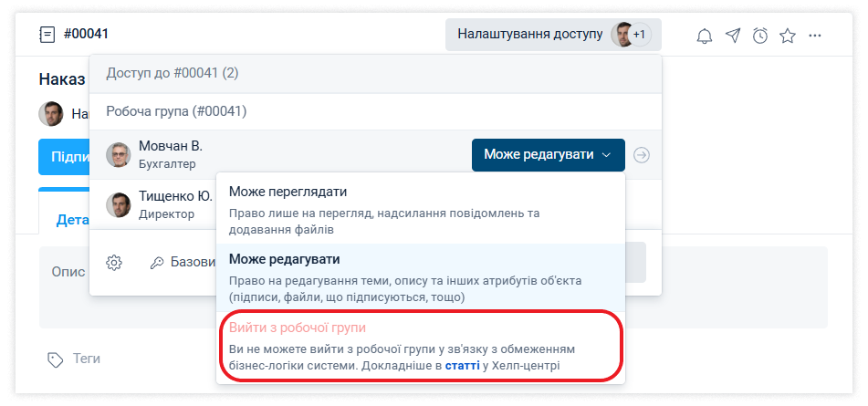Click the notification bell icon
The width and height of the screenshot is (868, 406).
(x=705, y=36)
